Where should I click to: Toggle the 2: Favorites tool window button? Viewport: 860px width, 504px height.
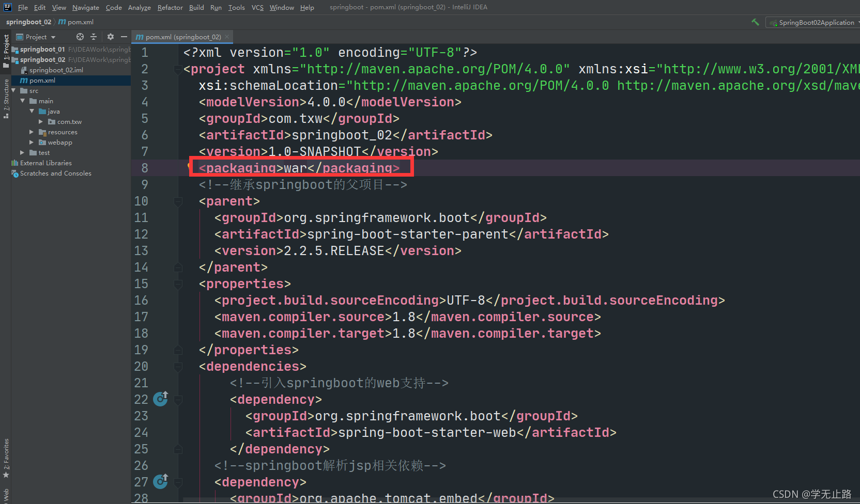coord(6,458)
